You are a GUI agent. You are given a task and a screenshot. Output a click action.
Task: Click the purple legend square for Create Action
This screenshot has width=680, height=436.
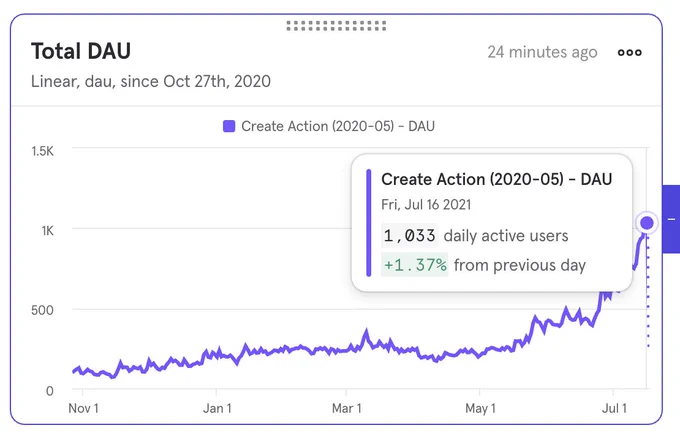[229, 126]
